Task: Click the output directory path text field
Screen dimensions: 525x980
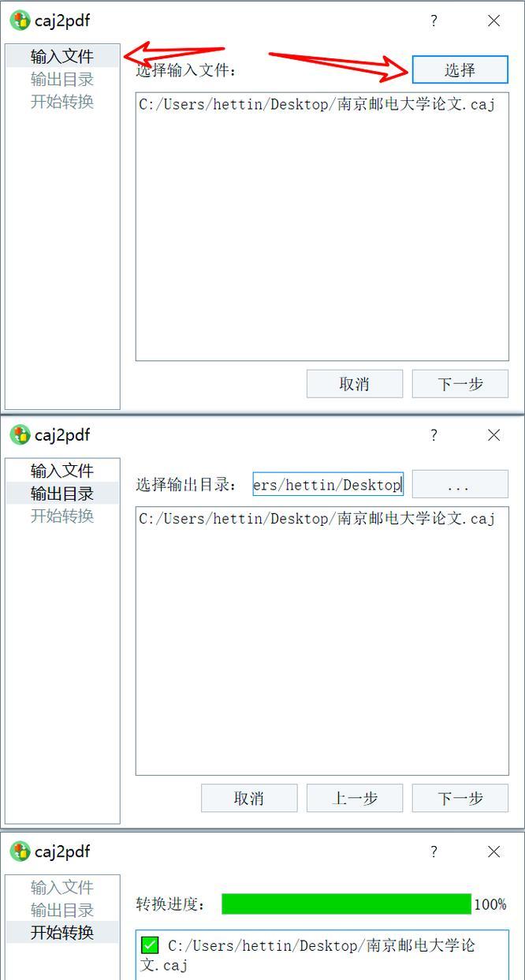Action: pos(328,484)
